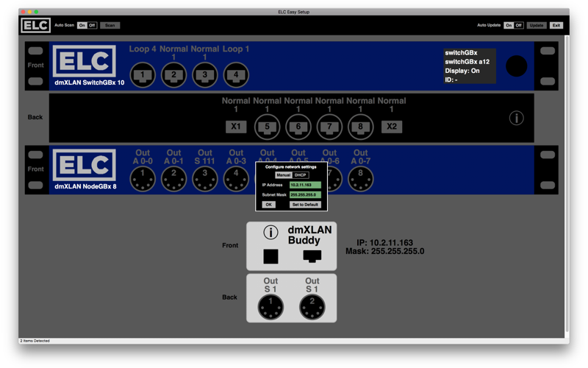Viewport: 588px width, 368px height.
Task: Click '2 Items Detected' status text
Action: [x=35, y=341]
